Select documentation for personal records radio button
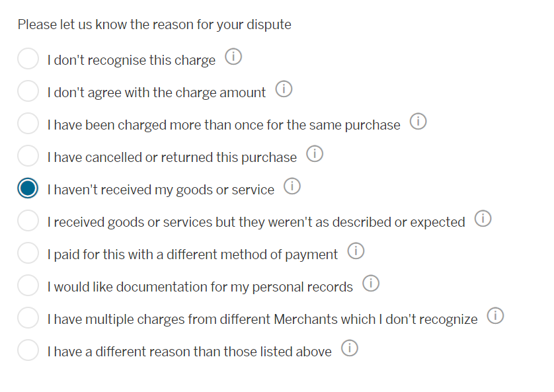 (x=28, y=286)
